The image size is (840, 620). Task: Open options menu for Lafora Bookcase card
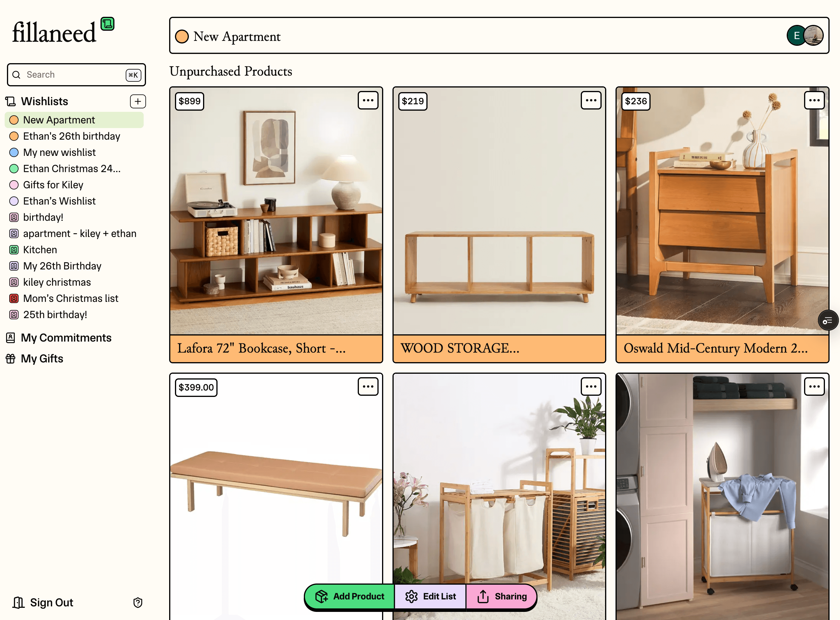click(368, 101)
